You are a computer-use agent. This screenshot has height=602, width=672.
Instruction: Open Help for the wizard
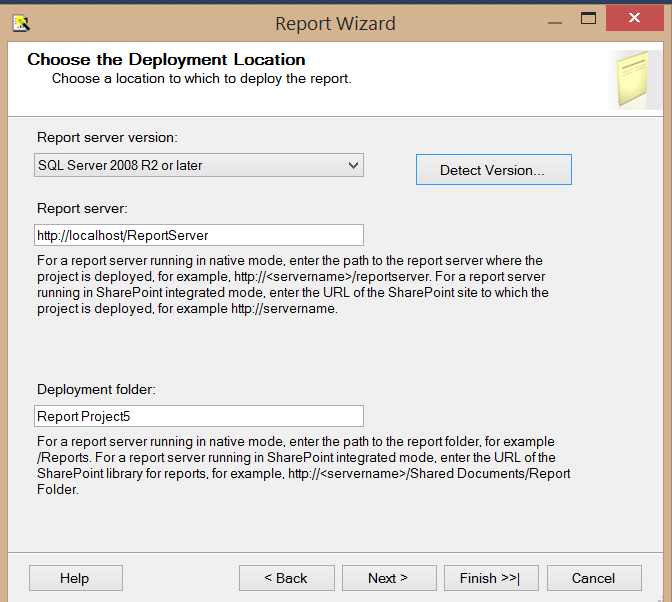tap(76, 578)
